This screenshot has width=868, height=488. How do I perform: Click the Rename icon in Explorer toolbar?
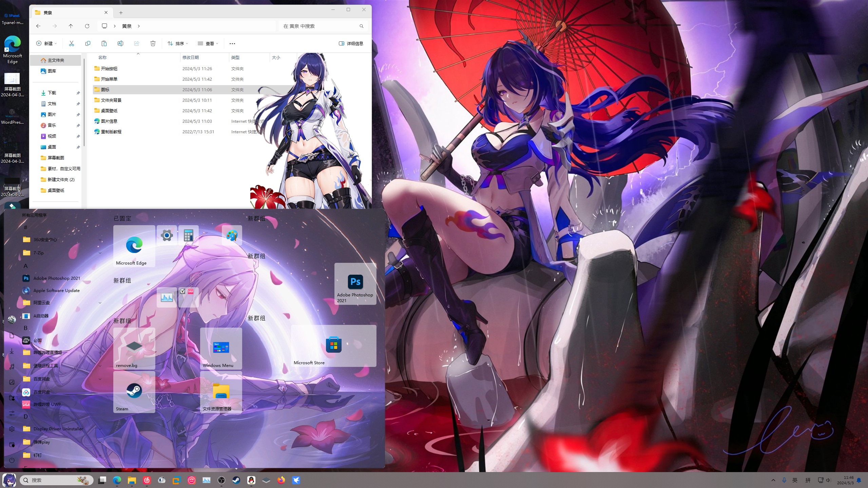click(x=120, y=43)
